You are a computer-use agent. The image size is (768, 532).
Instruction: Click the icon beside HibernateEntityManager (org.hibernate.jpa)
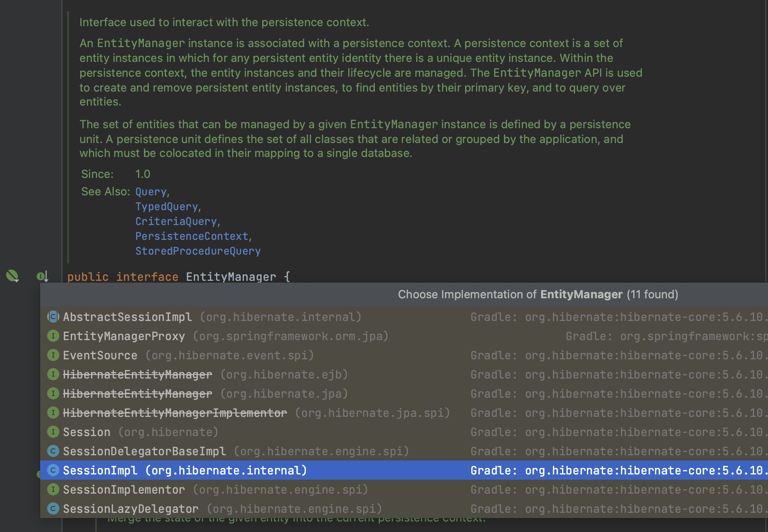pyautogui.click(x=53, y=393)
